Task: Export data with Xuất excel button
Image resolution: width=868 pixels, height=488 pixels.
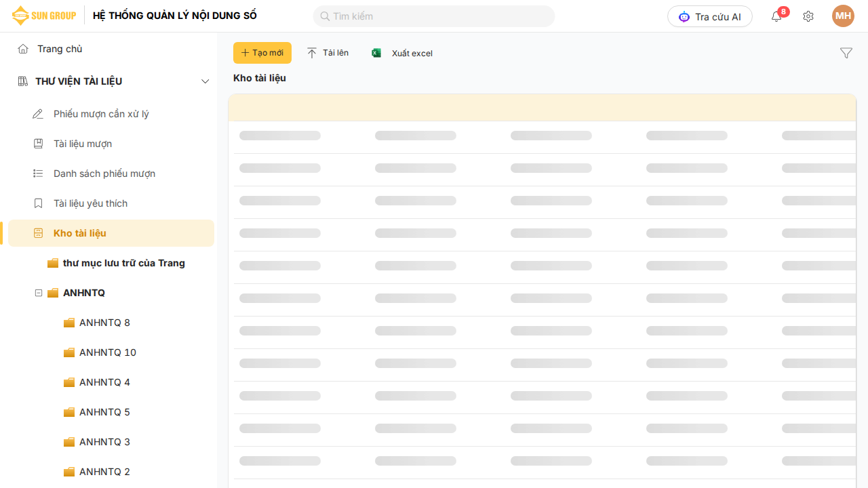Action: pyautogui.click(x=402, y=53)
